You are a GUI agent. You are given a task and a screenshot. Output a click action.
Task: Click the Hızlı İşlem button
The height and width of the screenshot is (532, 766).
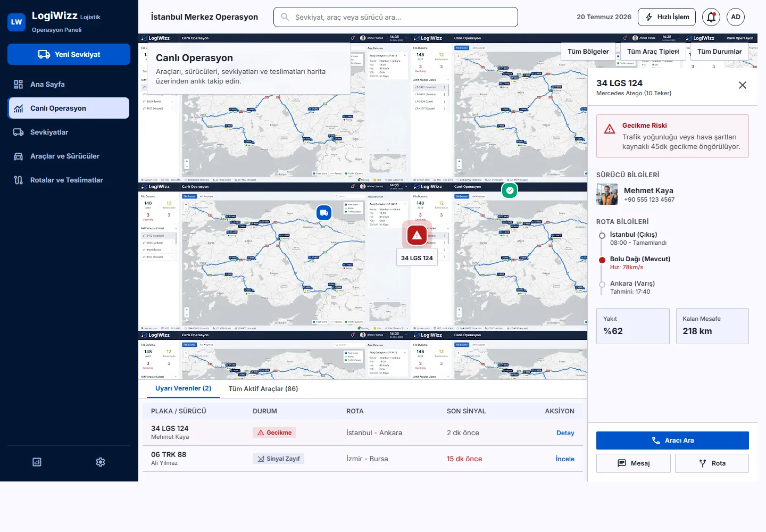[667, 17]
